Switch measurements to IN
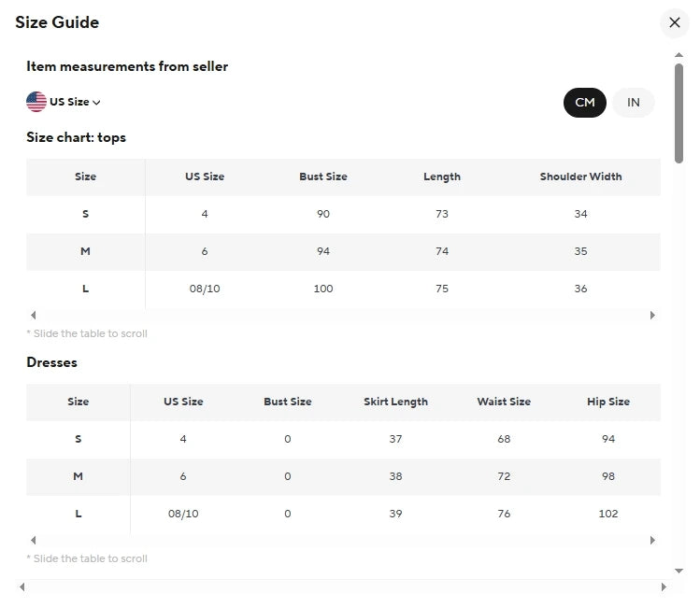This screenshot has width=700, height=607. click(634, 102)
